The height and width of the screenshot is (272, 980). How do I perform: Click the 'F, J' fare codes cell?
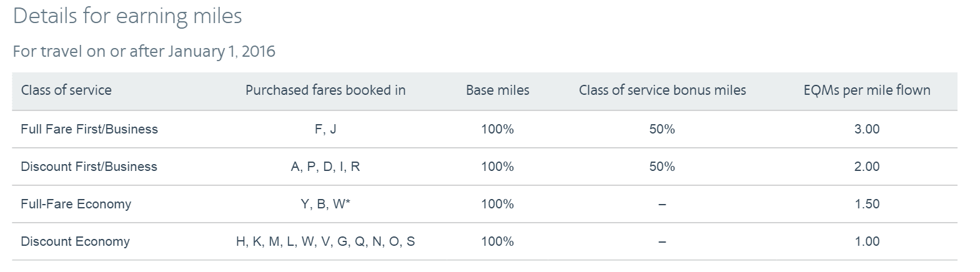[x=325, y=129]
